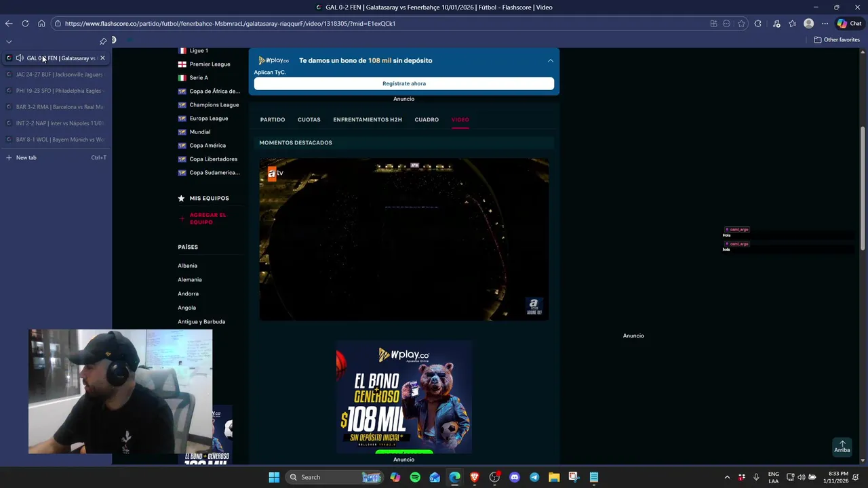868x488 pixels.
Task: Click AGREGAR EL EQUIPO link
Action: click(208, 218)
